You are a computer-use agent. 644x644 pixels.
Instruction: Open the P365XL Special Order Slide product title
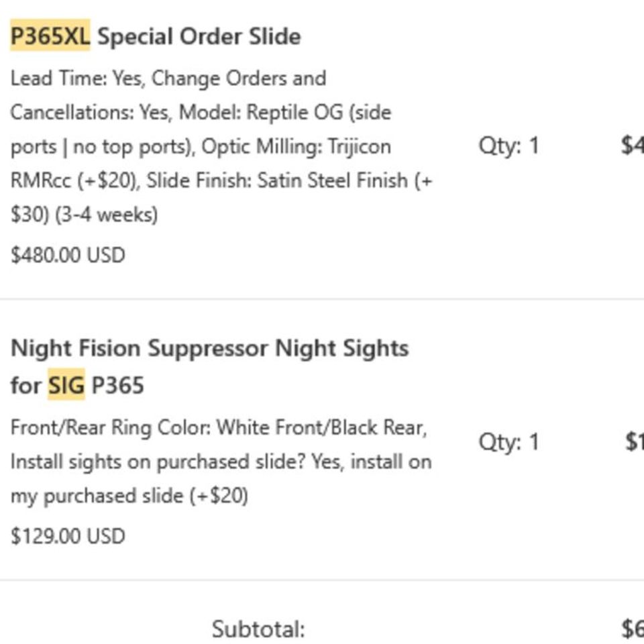(x=199, y=36)
